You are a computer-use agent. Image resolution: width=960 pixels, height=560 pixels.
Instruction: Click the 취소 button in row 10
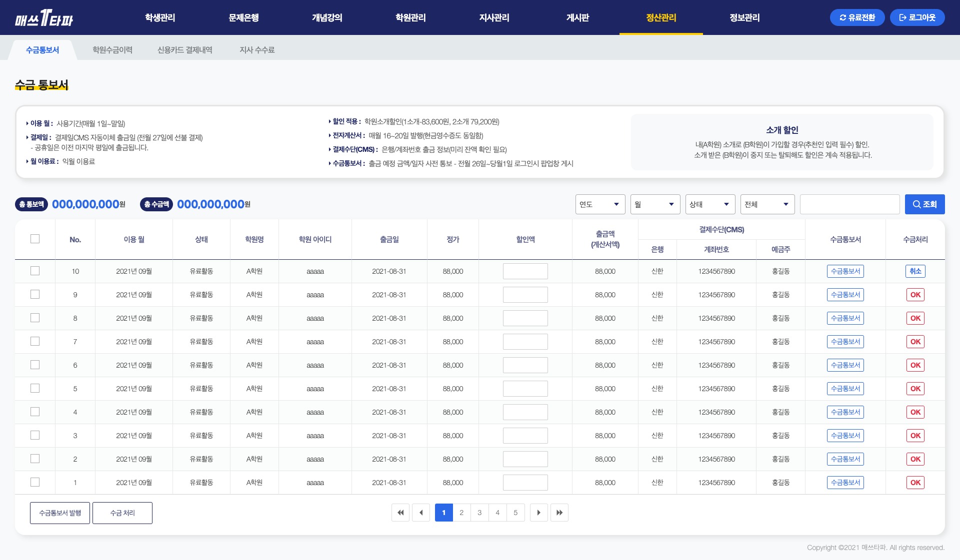915,271
